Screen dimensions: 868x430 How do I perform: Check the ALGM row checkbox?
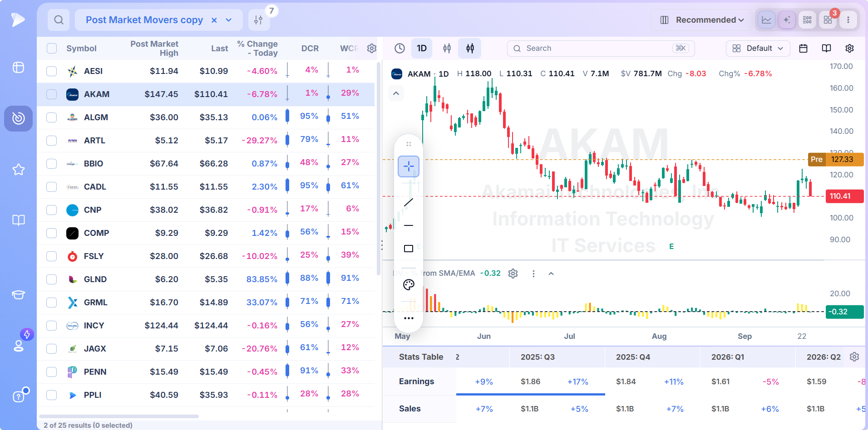point(52,117)
